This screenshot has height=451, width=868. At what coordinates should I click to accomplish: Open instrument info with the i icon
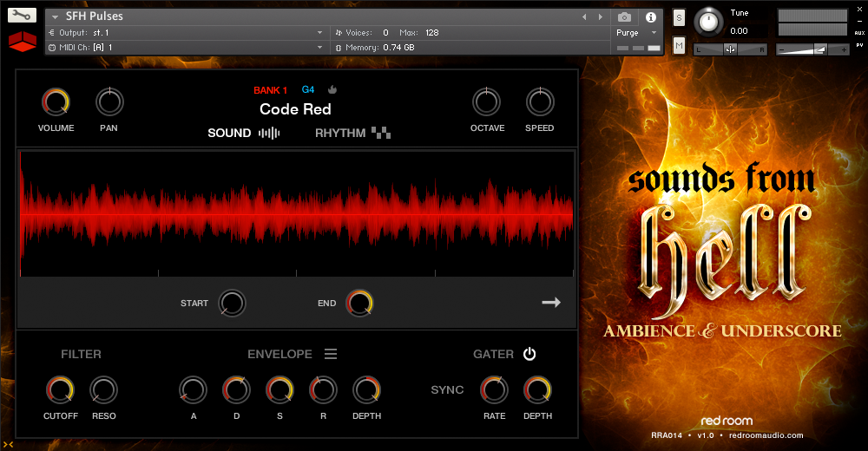651,17
